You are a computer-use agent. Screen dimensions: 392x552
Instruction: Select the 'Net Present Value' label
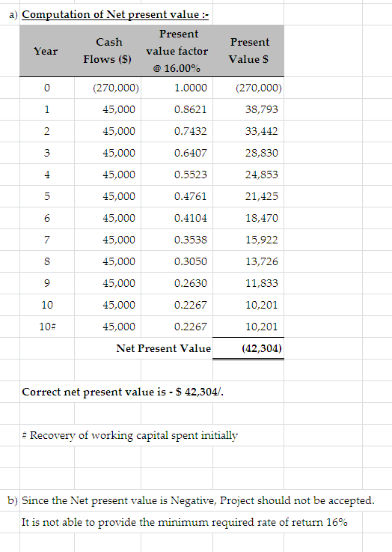click(x=164, y=348)
